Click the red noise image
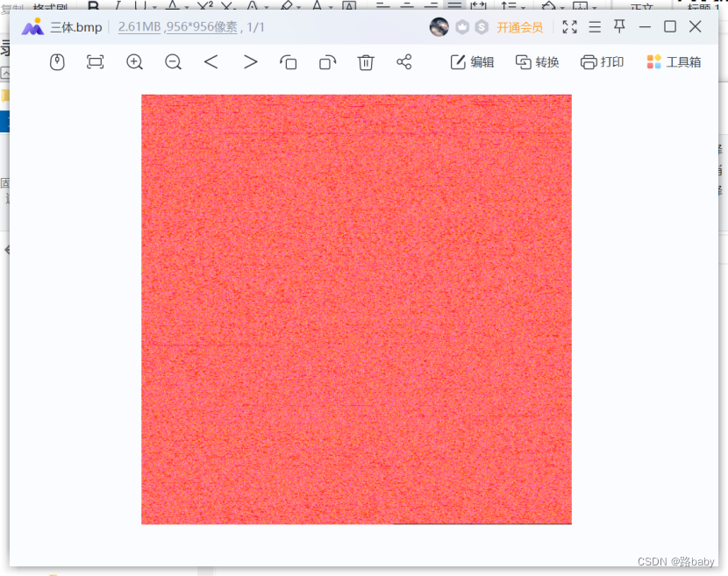The image size is (728, 576). [x=357, y=309]
